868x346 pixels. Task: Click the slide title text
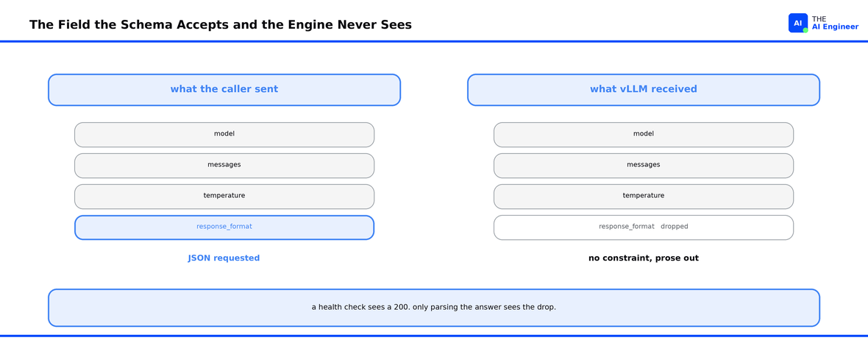[221, 25]
